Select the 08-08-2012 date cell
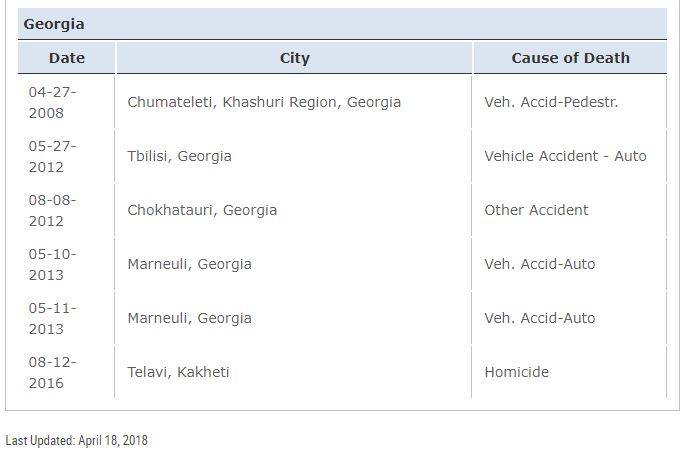The height and width of the screenshot is (454, 685). (52, 210)
